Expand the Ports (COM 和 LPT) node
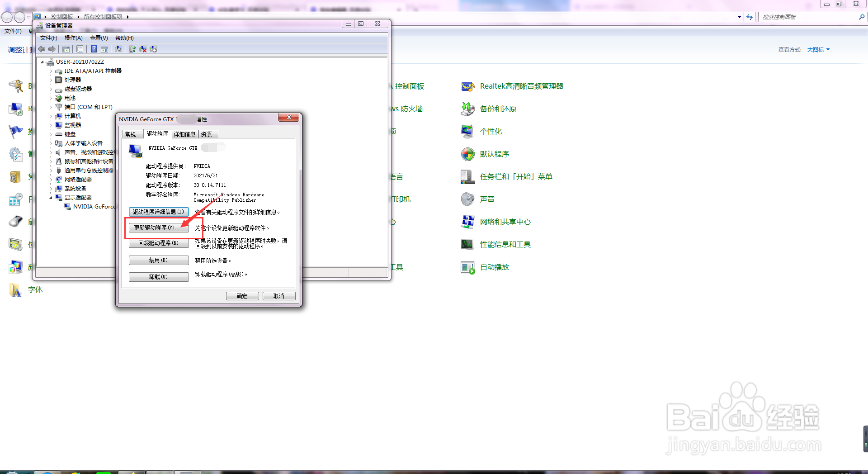This screenshot has width=868, height=474. click(51, 107)
